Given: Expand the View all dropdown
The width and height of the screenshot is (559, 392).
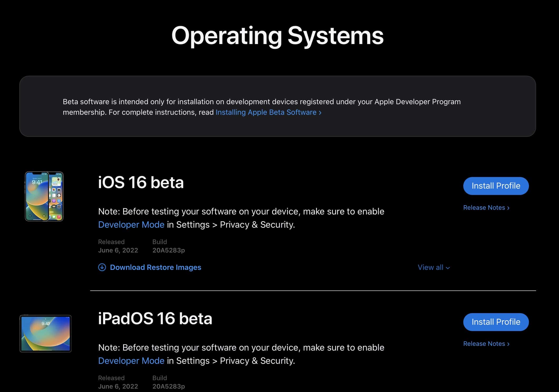Looking at the screenshot, I should click(434, 267).
